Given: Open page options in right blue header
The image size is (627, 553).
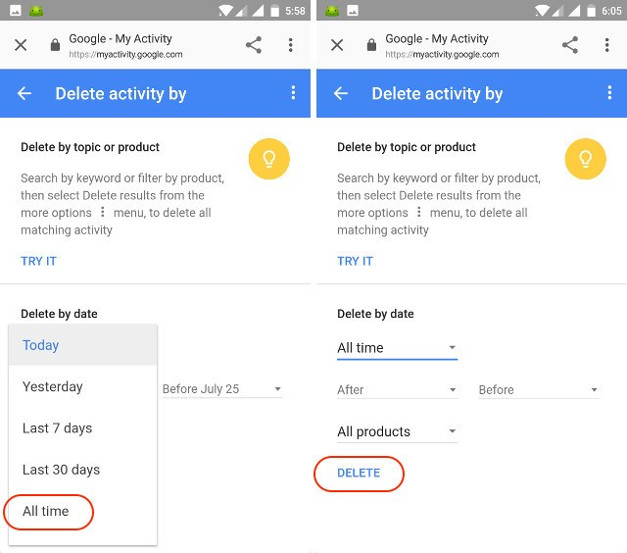Looking at the screenshot, I should pos(609,93).
